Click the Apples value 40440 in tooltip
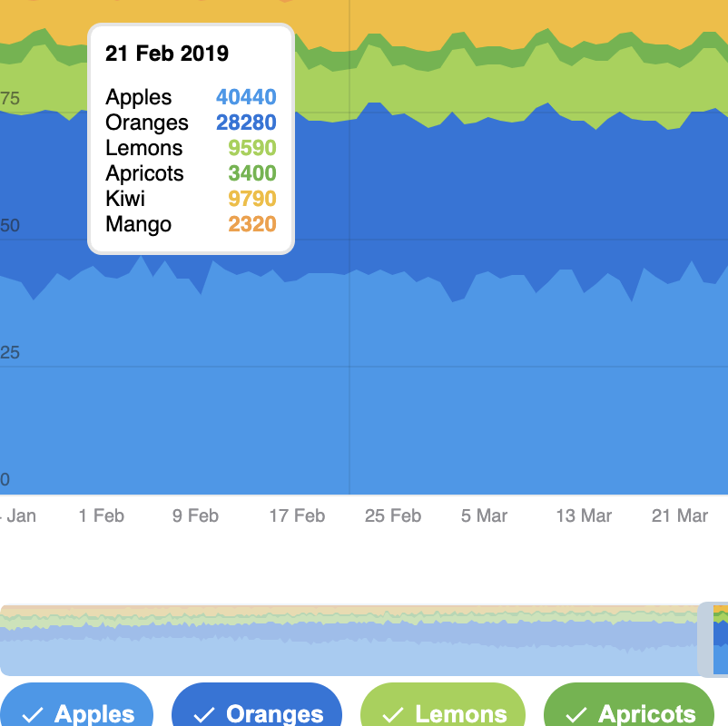This screenshot has height=726, width=728. (x=246, y=98)
